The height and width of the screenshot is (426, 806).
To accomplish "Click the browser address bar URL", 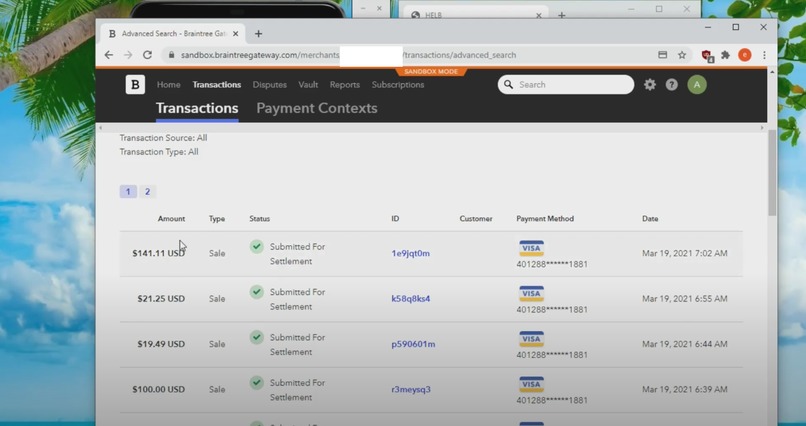I will [348, 55].
